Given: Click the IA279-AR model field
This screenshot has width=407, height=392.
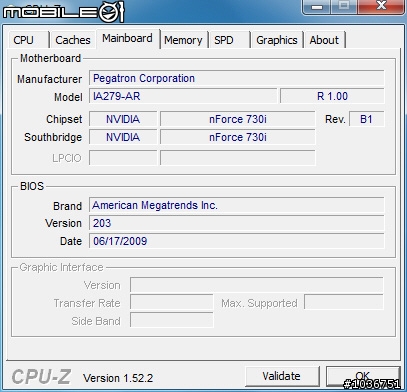Looking at the screenshot, I should [x=183, y=96].
